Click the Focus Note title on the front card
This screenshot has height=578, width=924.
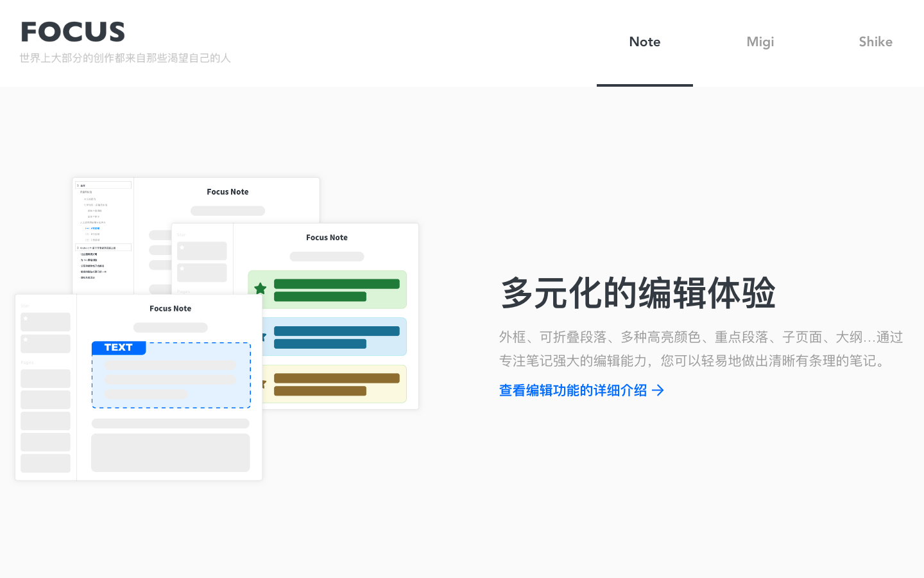[170, 308]
